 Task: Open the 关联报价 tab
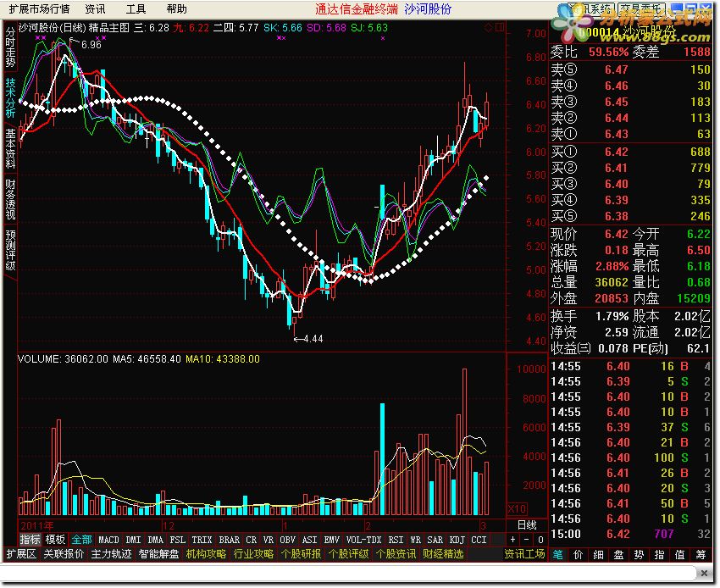(64, 554)
